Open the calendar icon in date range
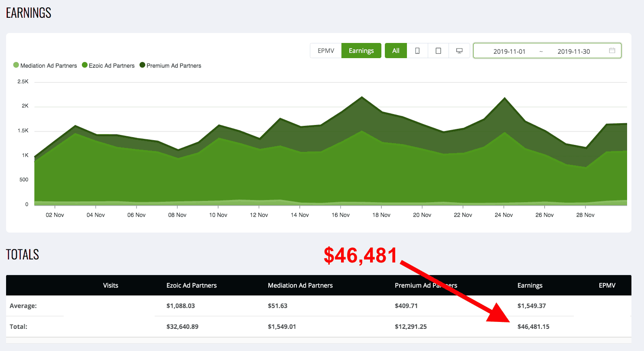The image size is (644, 351). tap(612, 51)
